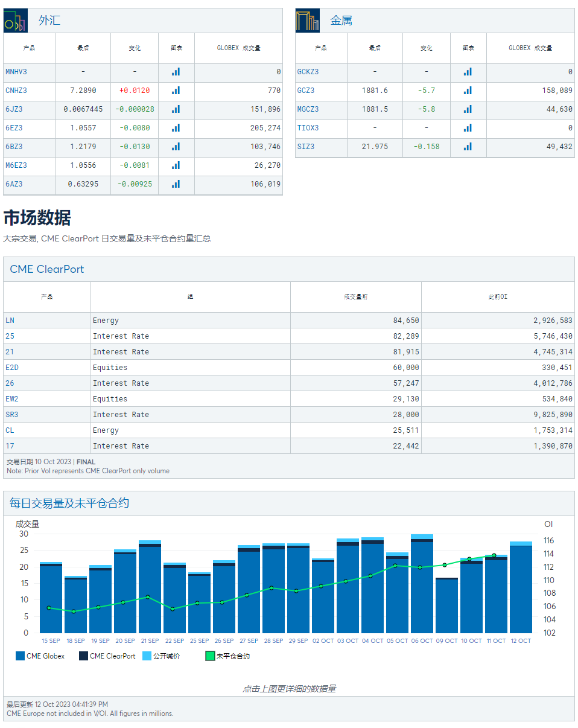This screenshot has height=728, width=578.
Task: Open the SR3 ClearPort product
Action: click(x=12, y=415)
